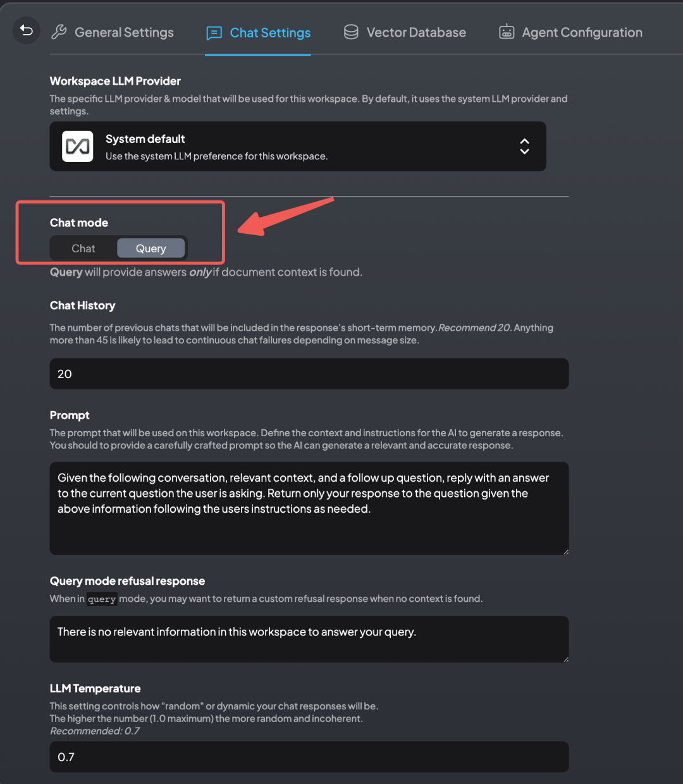Click the database cylinder icon

tap(351, 32)
